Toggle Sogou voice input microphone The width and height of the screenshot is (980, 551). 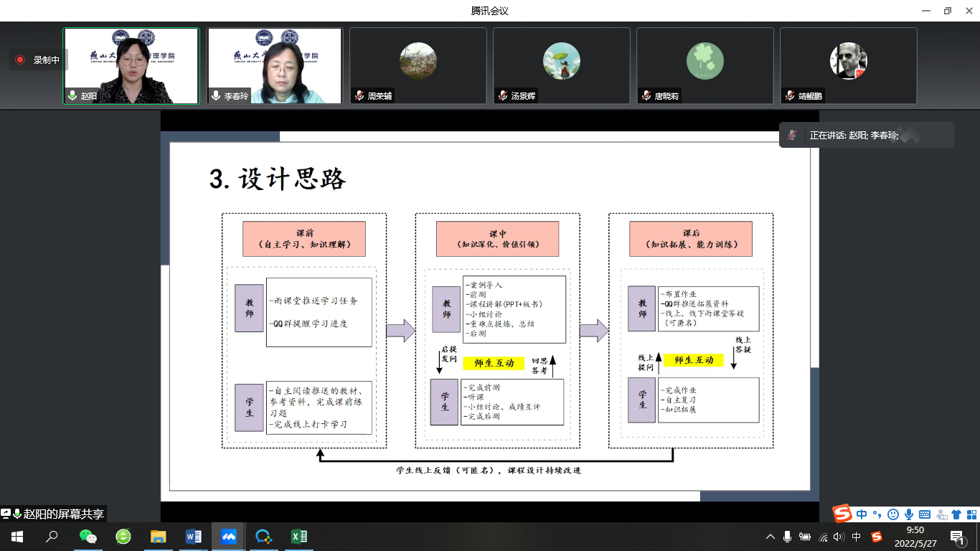tap(908, 514)
